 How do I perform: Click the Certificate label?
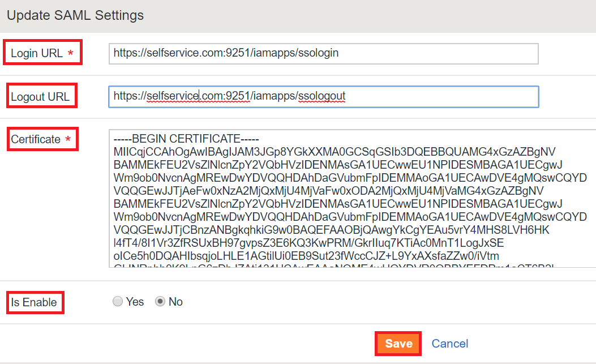coord(35,139)
